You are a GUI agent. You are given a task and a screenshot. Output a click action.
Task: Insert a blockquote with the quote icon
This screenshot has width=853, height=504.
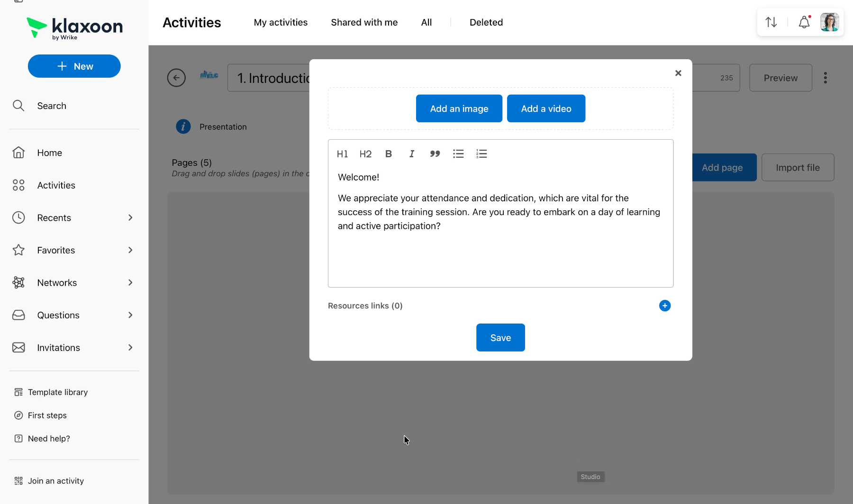click(435, 154)
